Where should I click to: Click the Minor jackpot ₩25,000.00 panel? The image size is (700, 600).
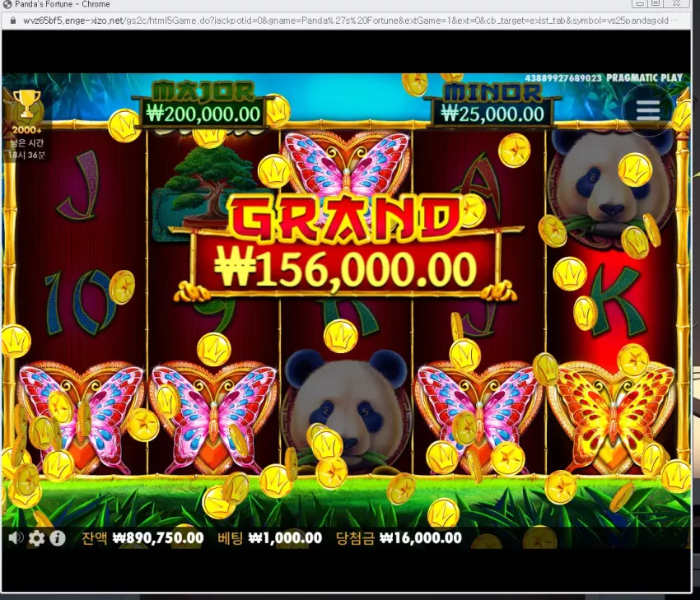point(492,105)
